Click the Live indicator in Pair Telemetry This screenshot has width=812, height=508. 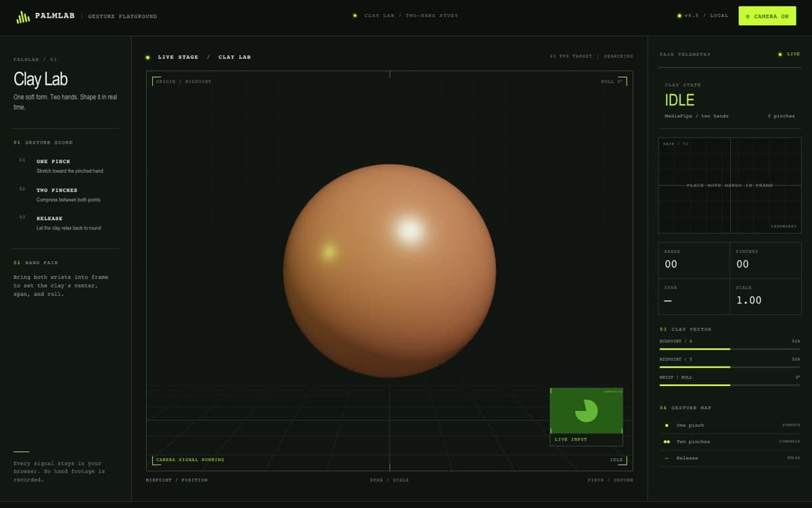coord(789,54)
